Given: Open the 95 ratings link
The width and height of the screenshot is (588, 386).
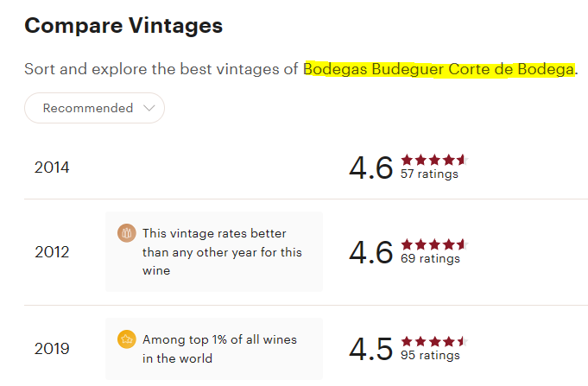Looking at the screenshot, I should click(x=430, y=355).
